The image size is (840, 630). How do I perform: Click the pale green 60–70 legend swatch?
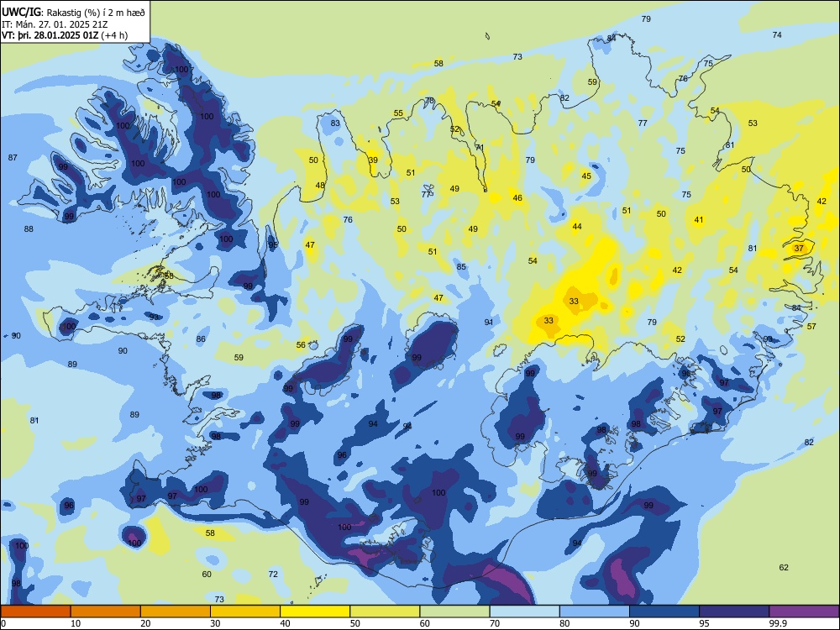[x=454, y=612]
